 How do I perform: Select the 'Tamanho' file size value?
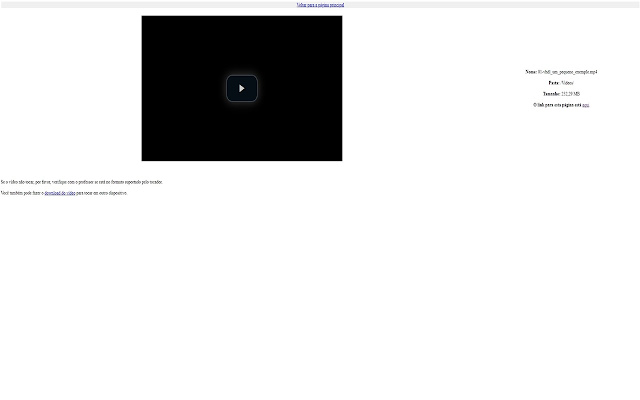(x=570, y=94)
